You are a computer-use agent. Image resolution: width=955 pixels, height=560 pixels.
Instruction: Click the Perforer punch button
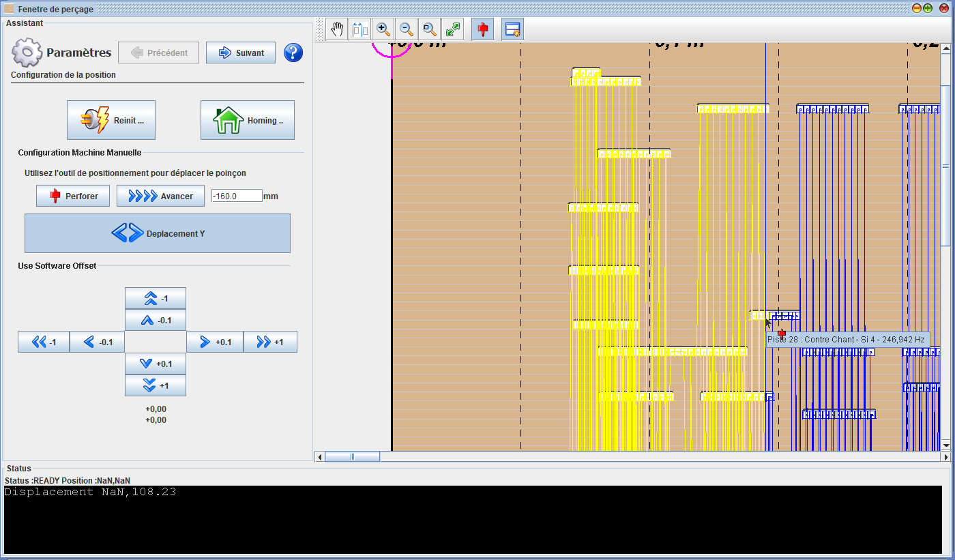click(72, 196)
